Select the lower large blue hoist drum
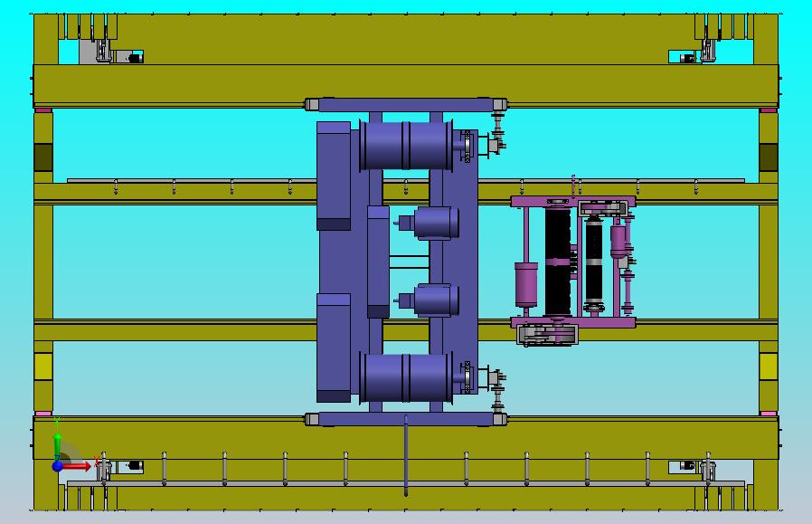 click(406, 377)
